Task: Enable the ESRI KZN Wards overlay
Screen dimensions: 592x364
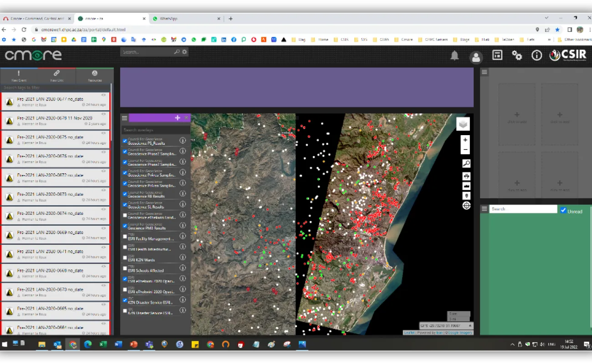Action: pos(125,258)
